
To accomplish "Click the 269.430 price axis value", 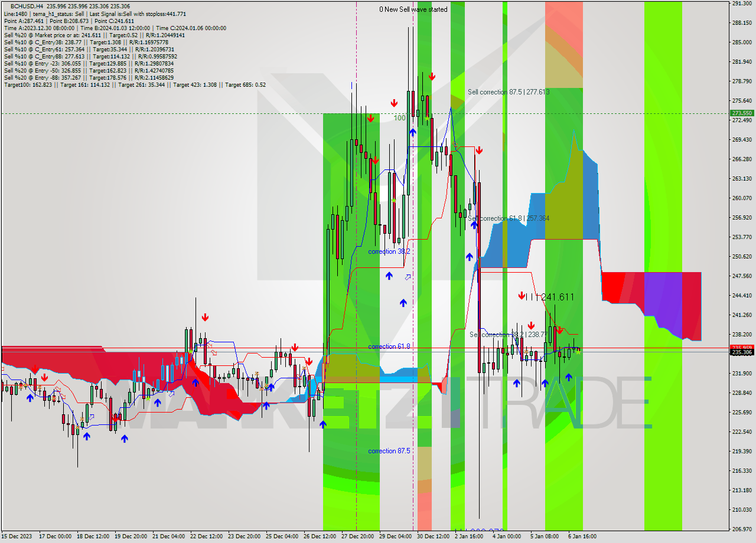I will tap(742, 140).
